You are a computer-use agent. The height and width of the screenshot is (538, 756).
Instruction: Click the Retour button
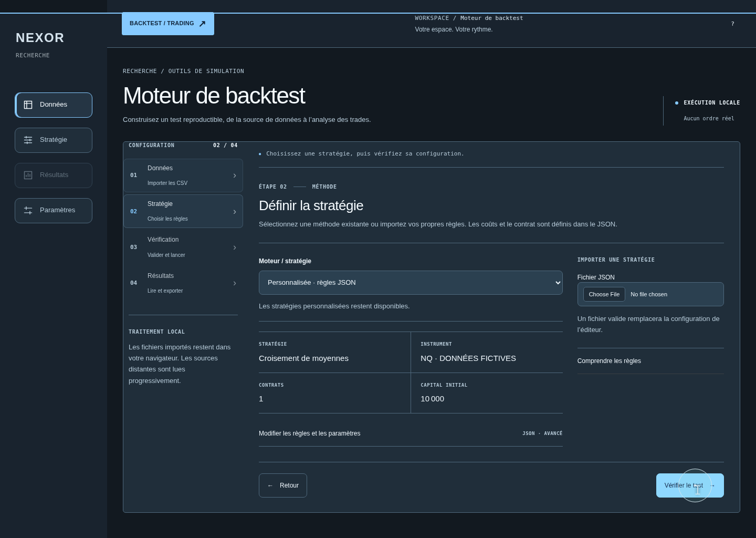[x=283, y=485]
